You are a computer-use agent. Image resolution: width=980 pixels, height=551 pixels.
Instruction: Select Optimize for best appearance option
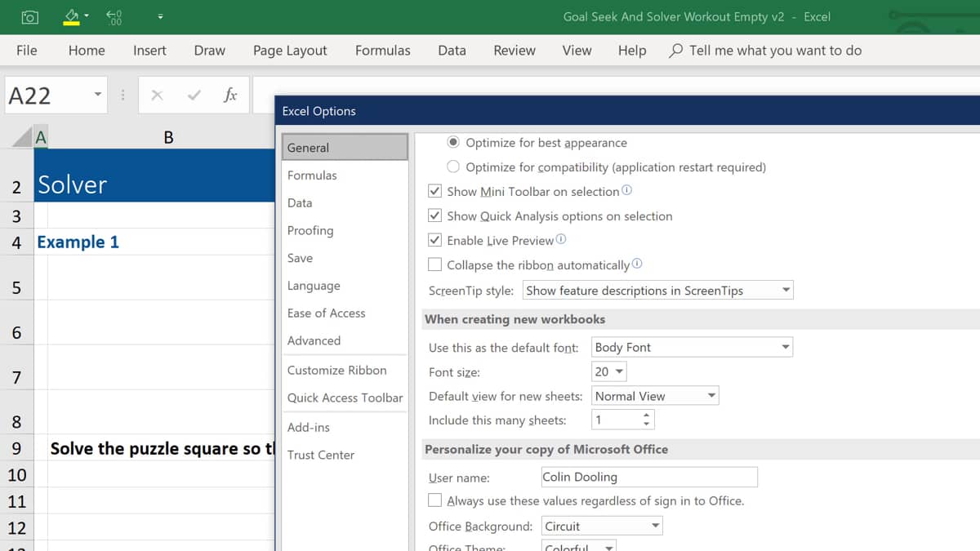point(453,142)
